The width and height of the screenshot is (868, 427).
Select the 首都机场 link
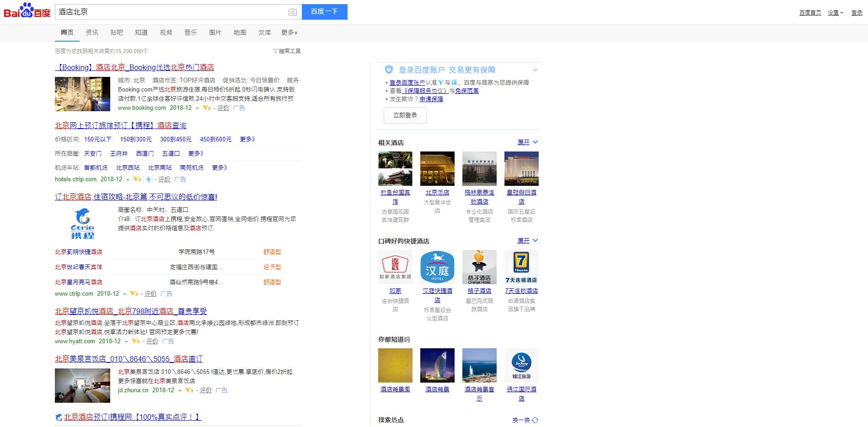point(96,168)
